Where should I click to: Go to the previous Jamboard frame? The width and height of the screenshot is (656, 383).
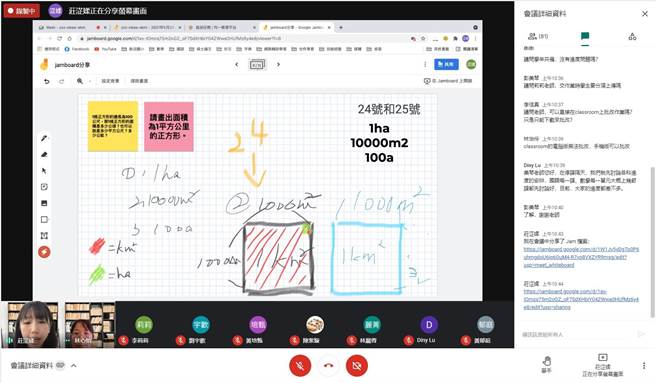(237, 64)
